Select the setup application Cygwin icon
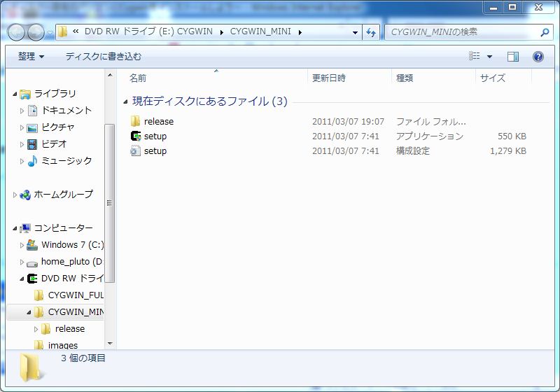 136,136
